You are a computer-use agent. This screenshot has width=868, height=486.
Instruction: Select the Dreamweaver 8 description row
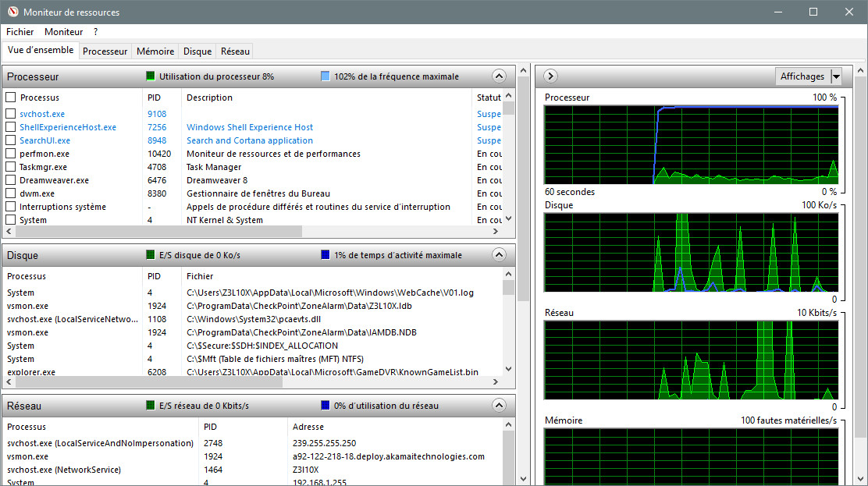[x=217, y=180]
